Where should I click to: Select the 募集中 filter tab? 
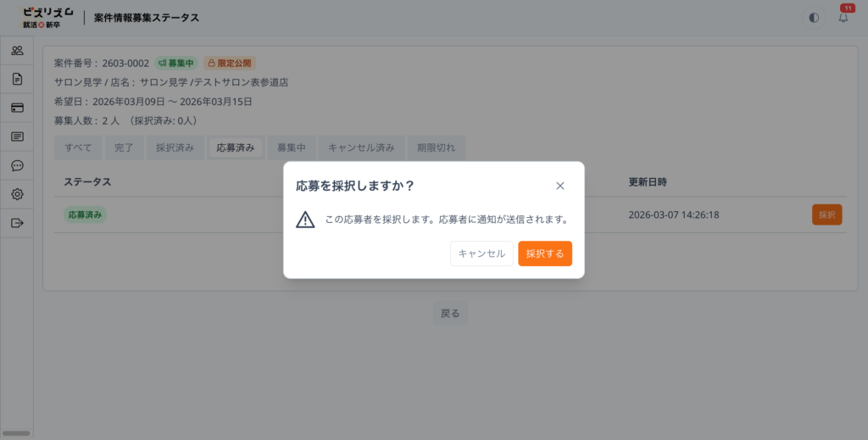click(x=291, y=148)
